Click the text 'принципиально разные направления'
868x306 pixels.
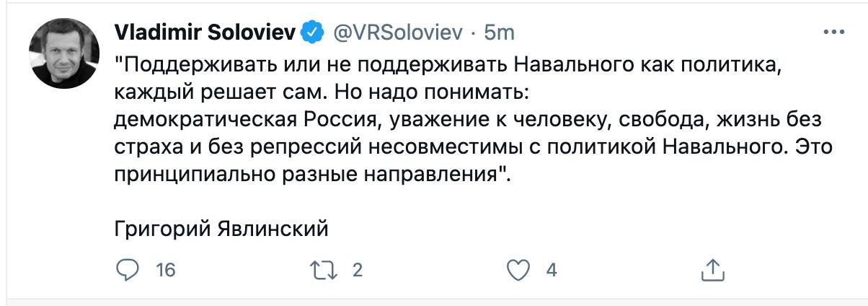pyautogui.click(x=310, y=175)
